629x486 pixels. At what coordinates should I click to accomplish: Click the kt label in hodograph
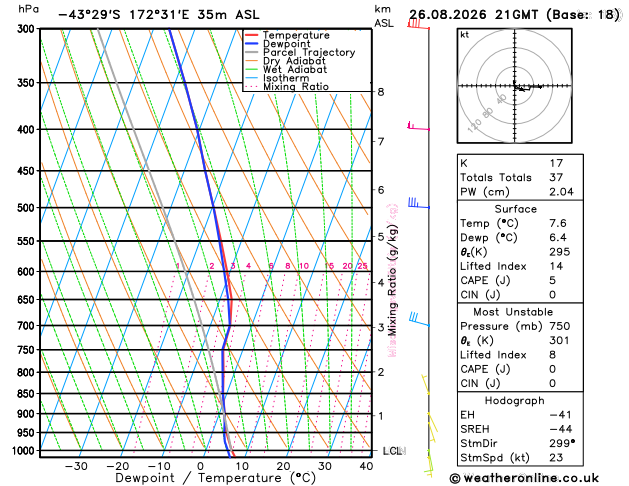465,35
